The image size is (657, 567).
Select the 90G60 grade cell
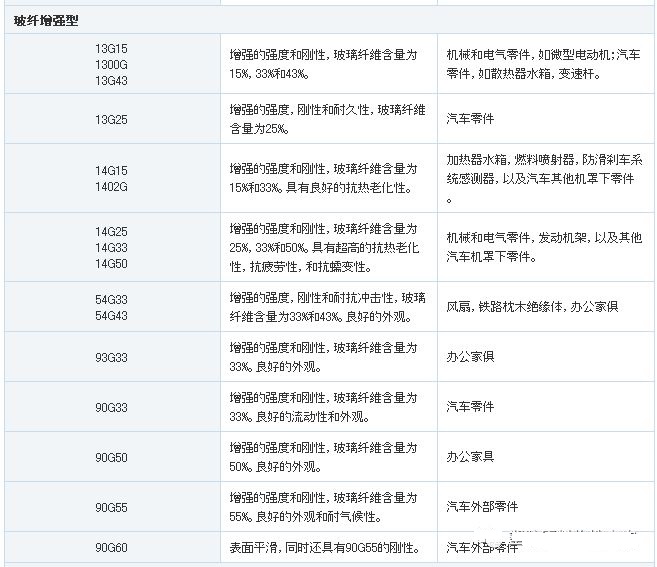[x=111, y=548]
